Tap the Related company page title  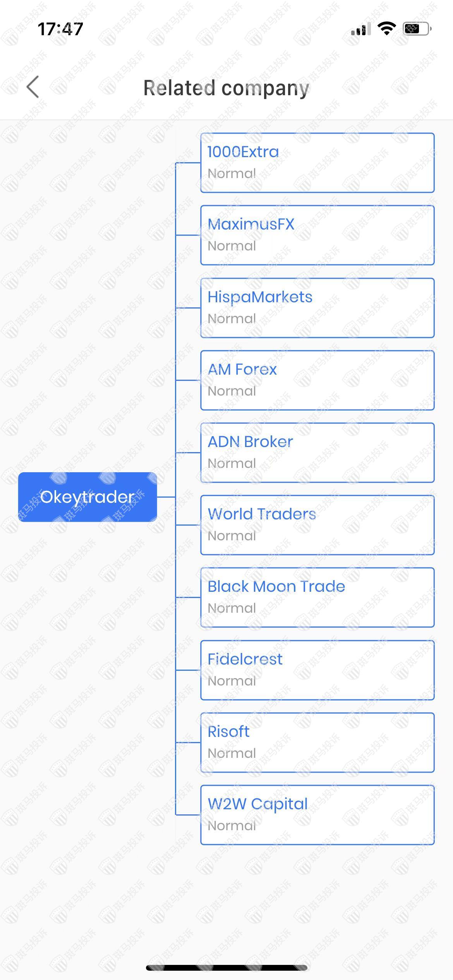coord(226,88)
